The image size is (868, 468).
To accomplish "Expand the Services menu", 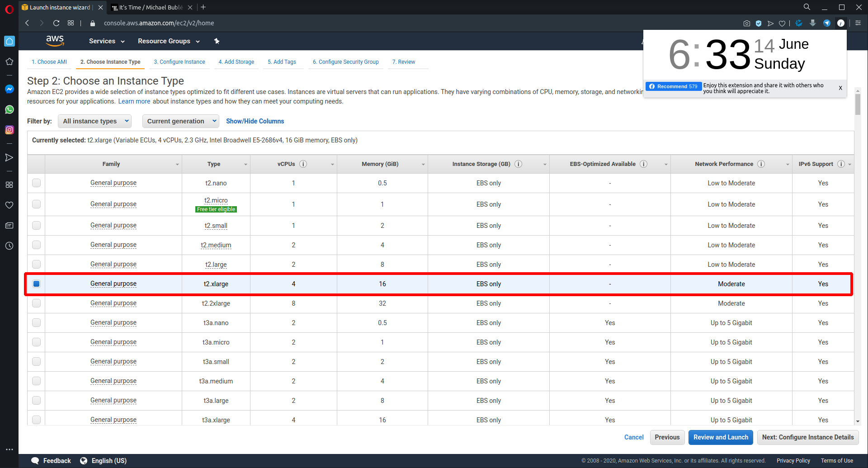I will click(x=107, y=41).
